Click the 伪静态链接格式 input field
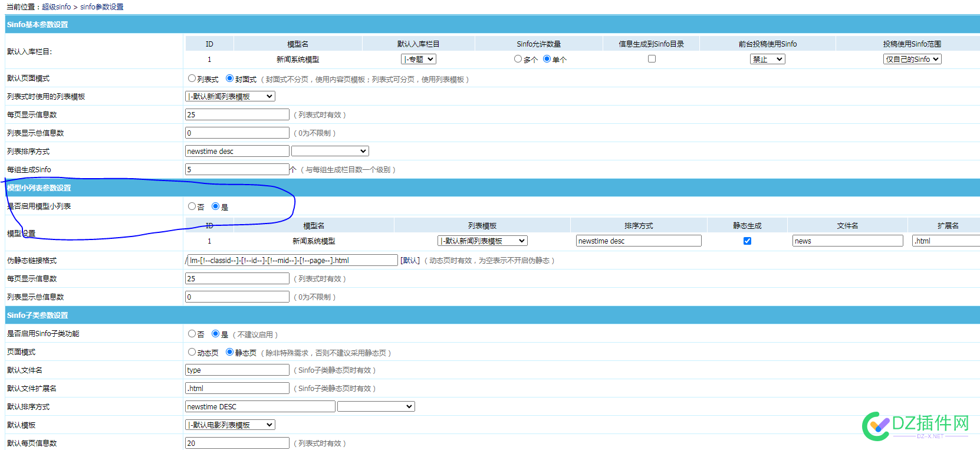Screen dimensions: 980x450 click(x=292, y=260)
